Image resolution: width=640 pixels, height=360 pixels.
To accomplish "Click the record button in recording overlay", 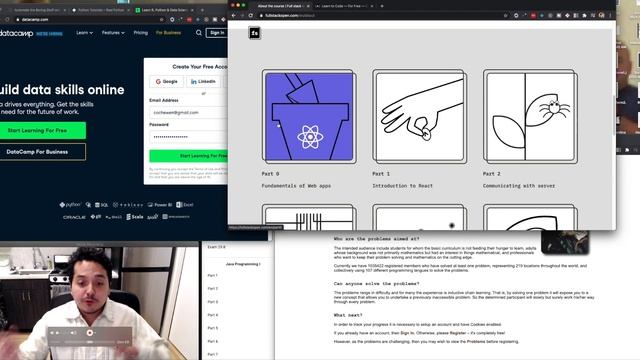I will click(x=90, y=333).
